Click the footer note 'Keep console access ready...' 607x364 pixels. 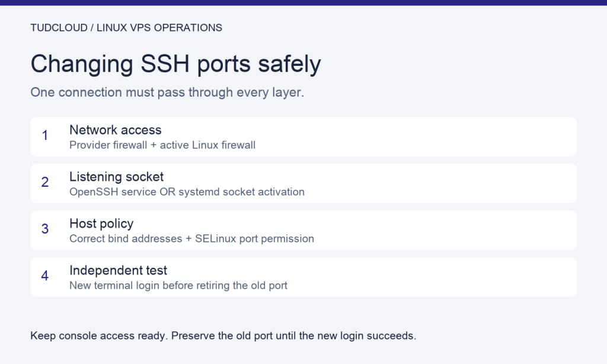[x=223, y=336]
